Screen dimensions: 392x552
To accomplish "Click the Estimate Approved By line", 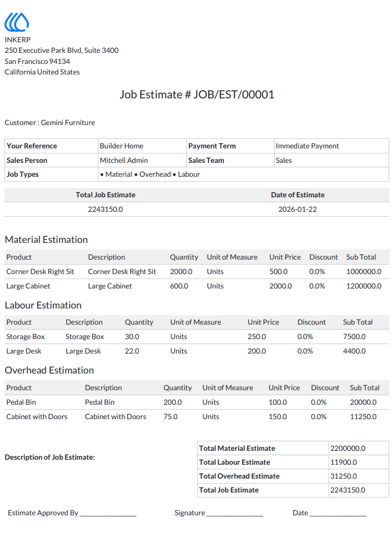I will pyautogui.click(x=72, y=513).
